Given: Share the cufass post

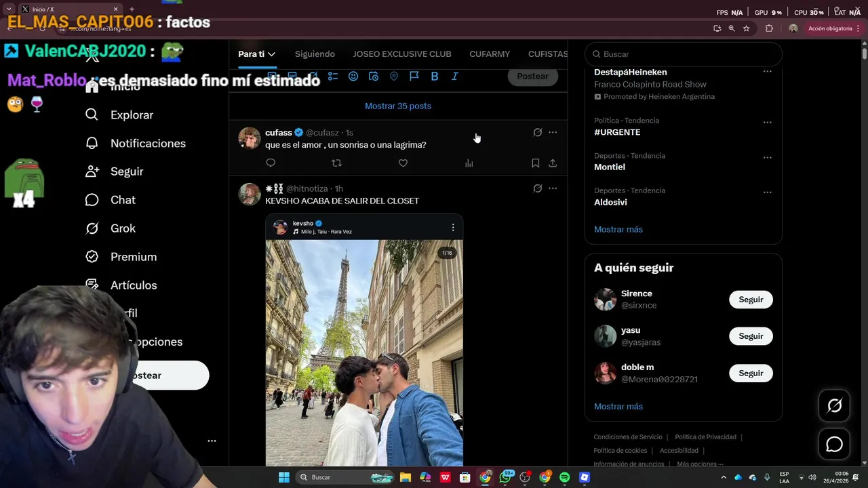Looking at the screenshot, I should tap(553, 163).
